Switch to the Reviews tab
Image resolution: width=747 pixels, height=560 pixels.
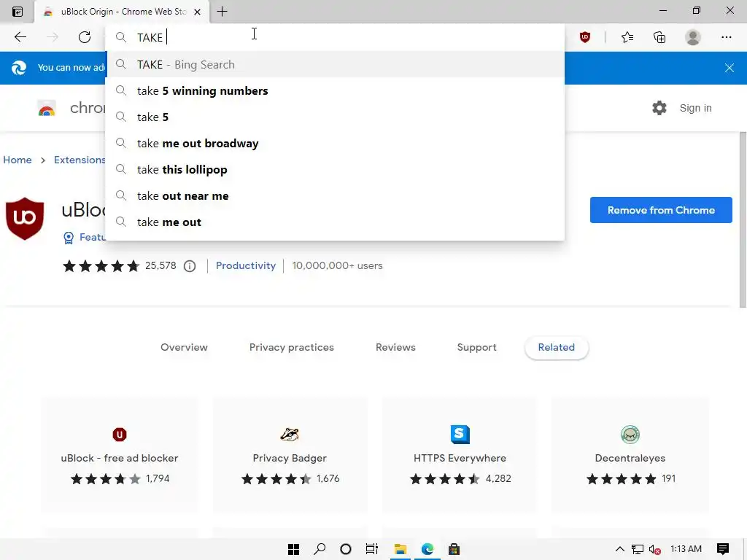(395, 347)
